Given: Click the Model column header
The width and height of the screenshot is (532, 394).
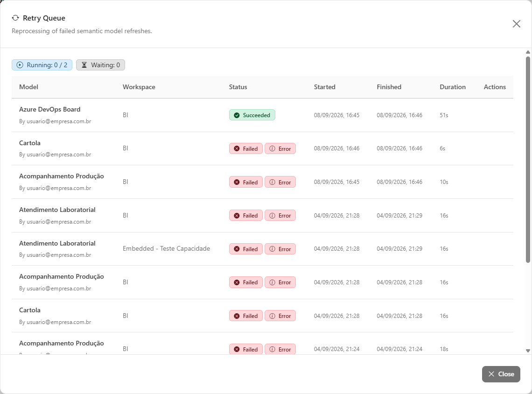Looking at the screenshot, I should point(28,87).
